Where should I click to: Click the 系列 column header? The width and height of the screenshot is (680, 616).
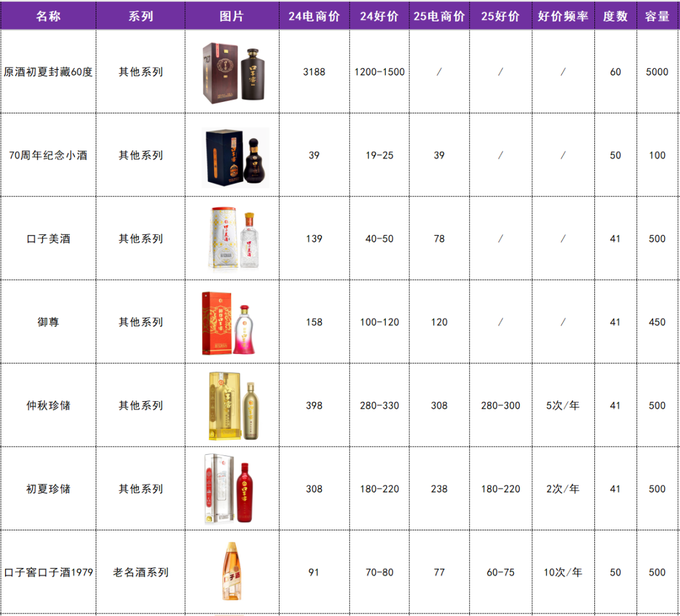click(140, 16)
